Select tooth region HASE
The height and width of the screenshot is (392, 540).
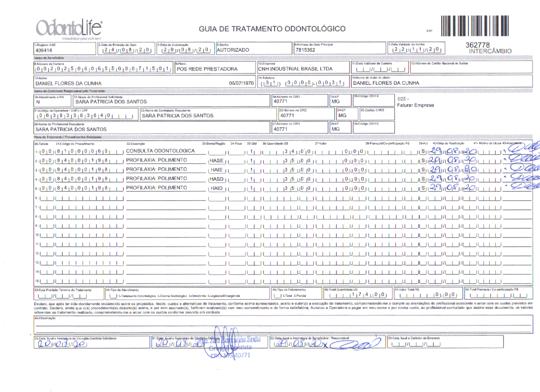216,161
